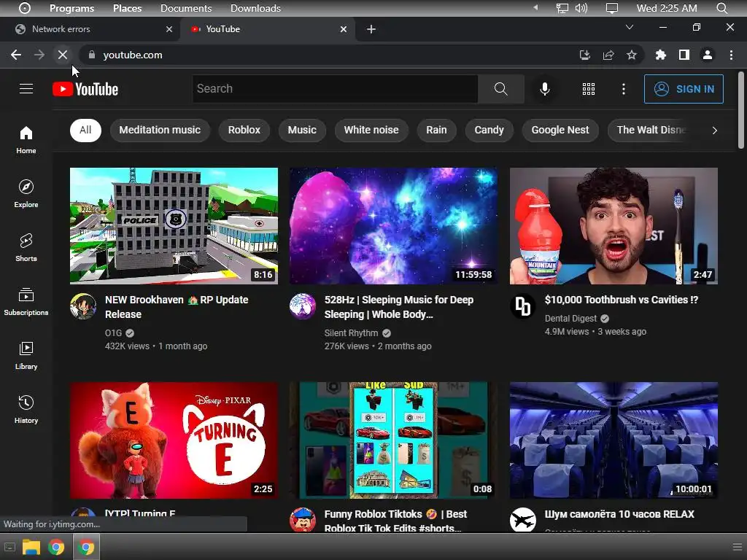Go to Home in the sidebar
The image size is (747, 560).
(x=26, y=140)
